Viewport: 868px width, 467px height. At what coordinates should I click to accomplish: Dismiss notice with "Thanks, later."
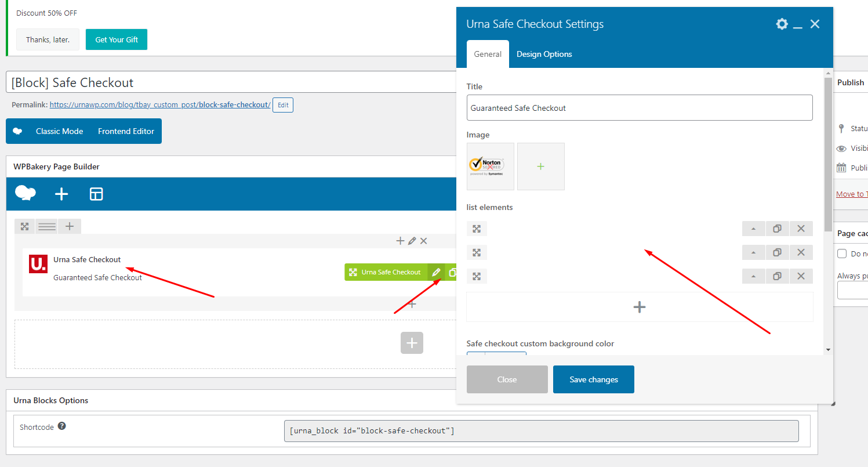click(48, 39)
